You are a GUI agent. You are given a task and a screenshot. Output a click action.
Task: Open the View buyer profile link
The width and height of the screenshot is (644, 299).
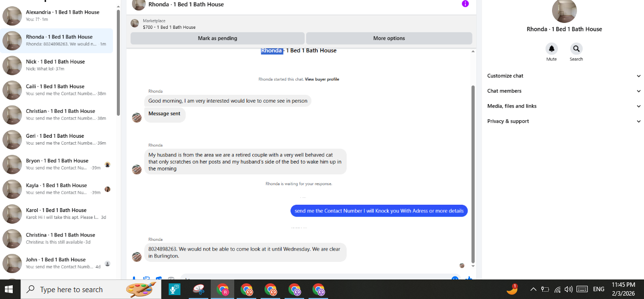(322, 79)
